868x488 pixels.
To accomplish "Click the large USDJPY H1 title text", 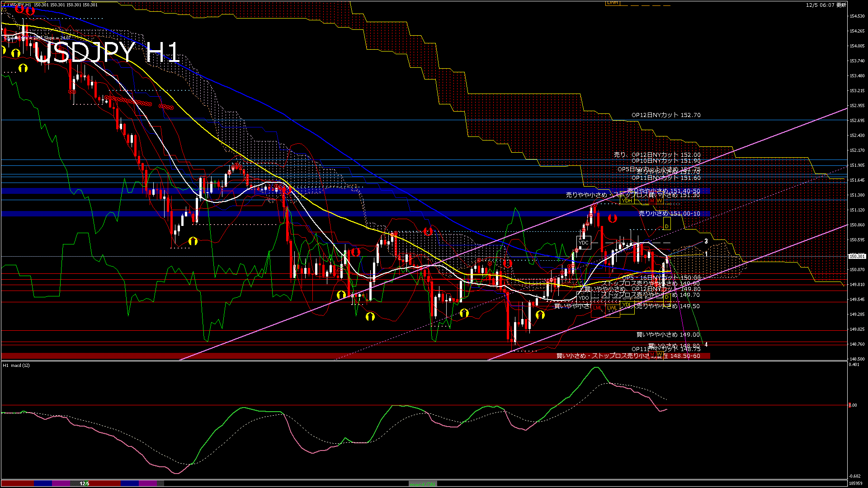I will pos(107,53).
